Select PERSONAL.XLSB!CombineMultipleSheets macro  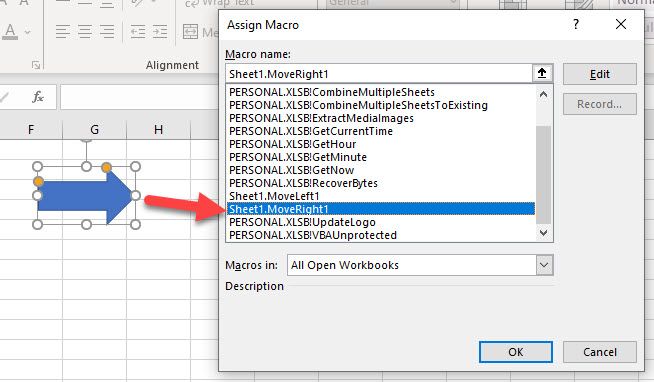tap(332, 92)
